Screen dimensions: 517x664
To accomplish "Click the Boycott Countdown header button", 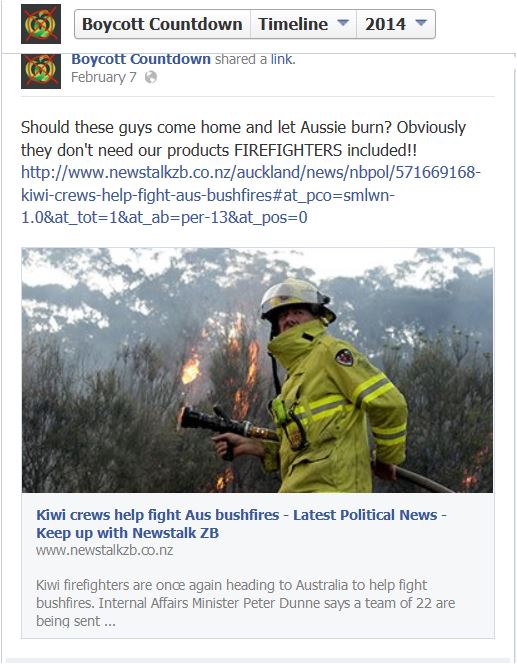I will 162,24.
